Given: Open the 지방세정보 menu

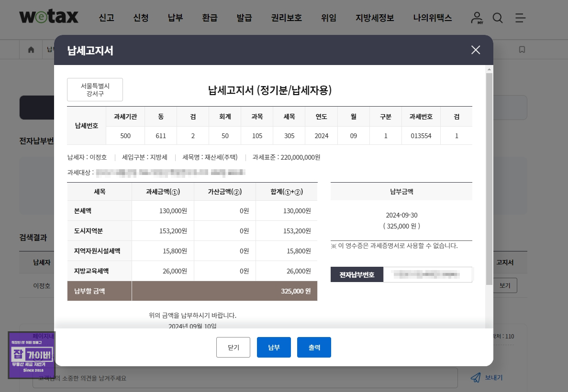Looking at the screenshot, I should (375, 18).
